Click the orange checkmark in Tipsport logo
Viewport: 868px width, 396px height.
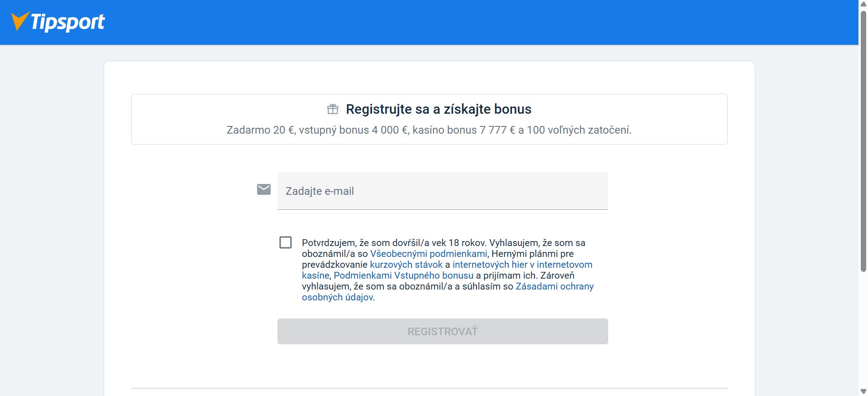click(19, 20)
